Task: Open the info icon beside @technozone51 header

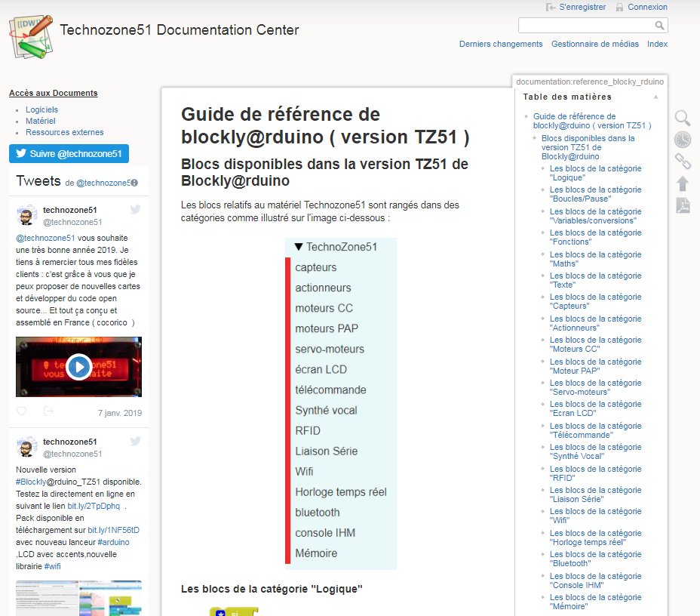Action: pos(133,181)
